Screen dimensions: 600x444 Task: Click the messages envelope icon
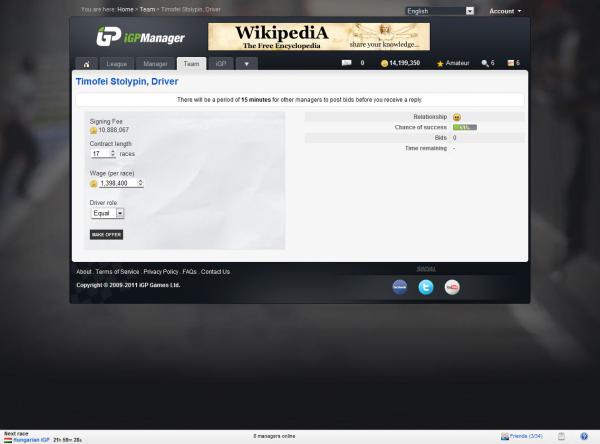347,63
